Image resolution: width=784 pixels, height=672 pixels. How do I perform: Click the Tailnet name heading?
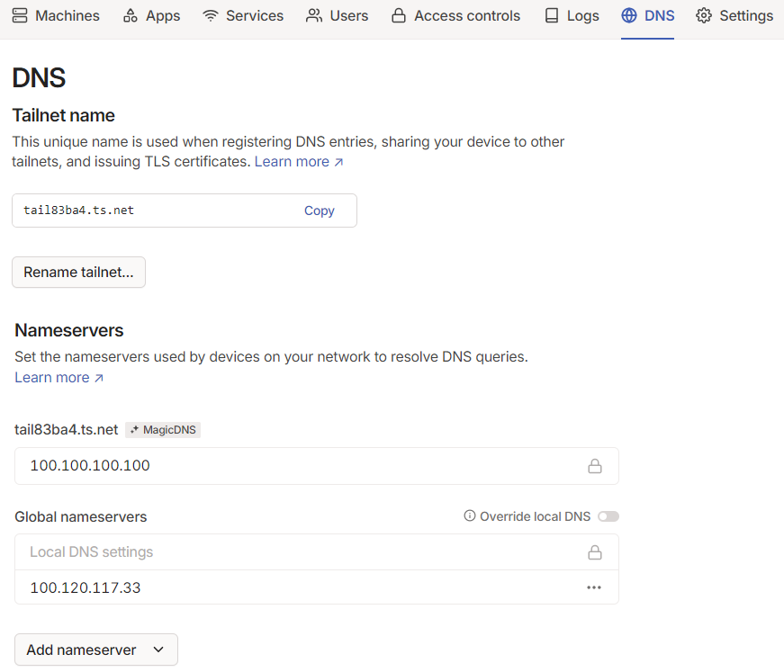click(64, 115)
